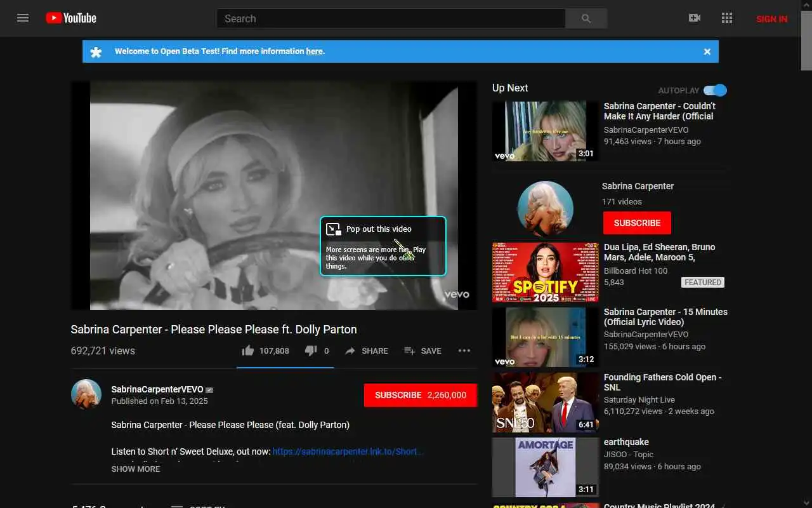Image resolution: width=812 pixels, height=508 pixels.
Task: Subscribe to SabrinaCarpenterVEVO 2,260,000 button
Action: [x=421, y=395]
